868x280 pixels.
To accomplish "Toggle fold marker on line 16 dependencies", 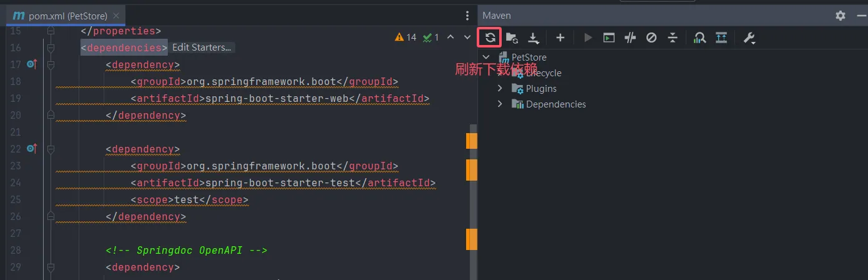I will click(x=51, y=47).
